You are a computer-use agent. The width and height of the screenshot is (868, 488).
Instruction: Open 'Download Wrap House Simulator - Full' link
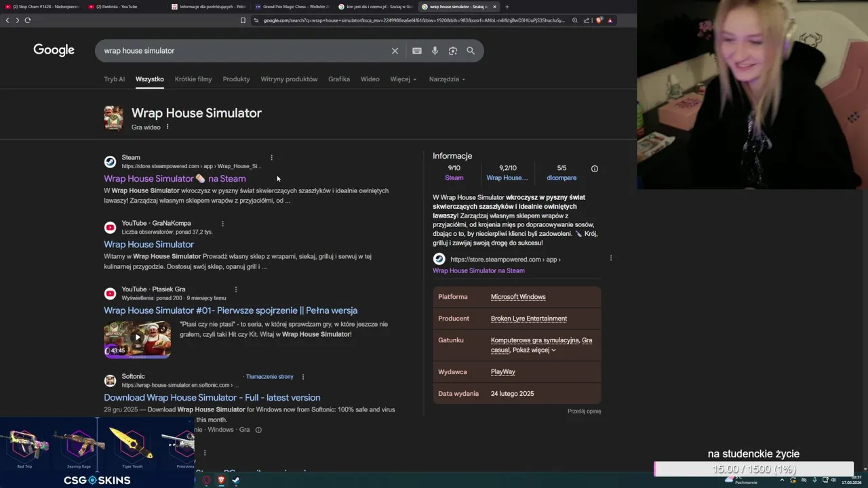[x=212, y=398]
